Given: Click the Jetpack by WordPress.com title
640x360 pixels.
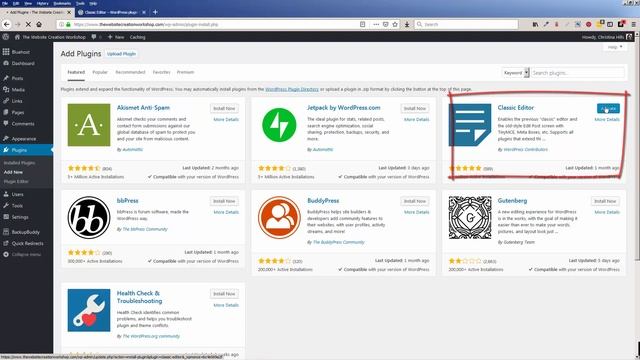Looking at the screenshot, I should (x=344, y=108).
